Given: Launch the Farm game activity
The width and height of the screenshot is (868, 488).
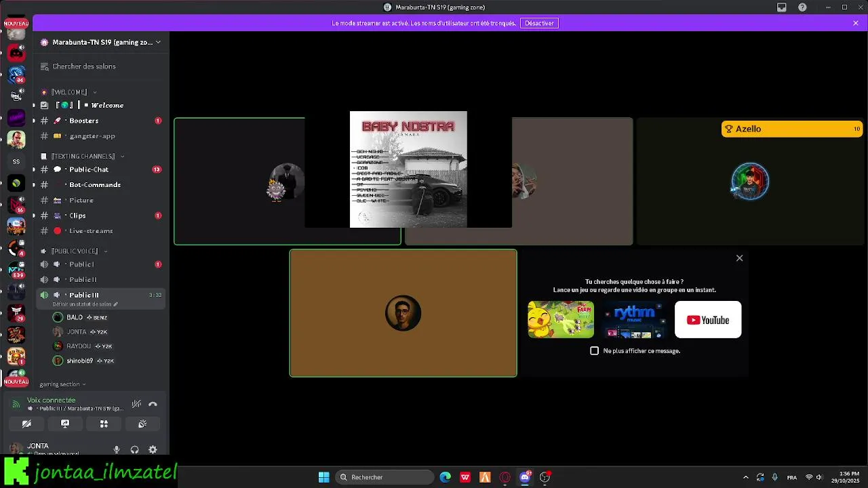Looking at the screenshot, I should (x=561, y=320).
